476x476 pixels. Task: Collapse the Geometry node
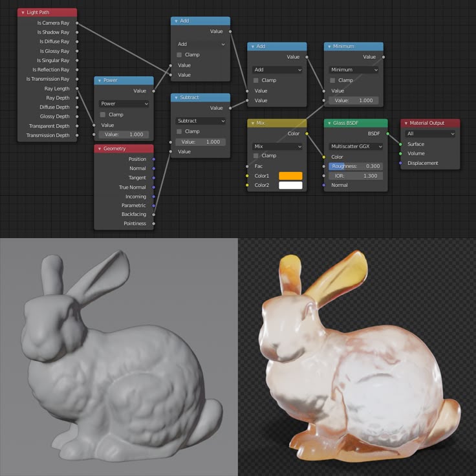point(99,149)
